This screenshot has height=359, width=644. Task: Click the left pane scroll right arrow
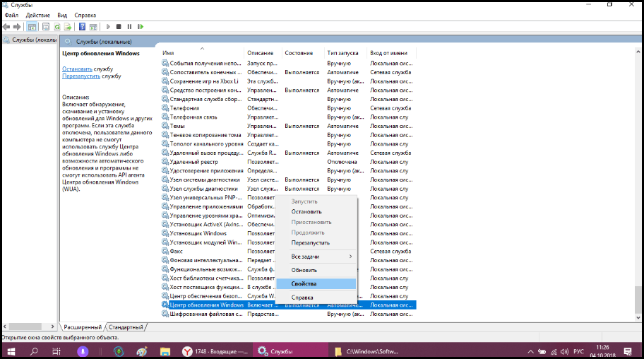52,326
